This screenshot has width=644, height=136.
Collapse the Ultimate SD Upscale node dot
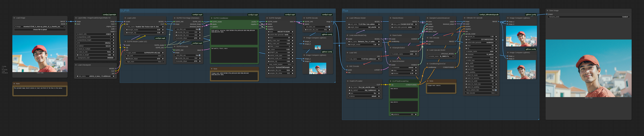(465, 18)
